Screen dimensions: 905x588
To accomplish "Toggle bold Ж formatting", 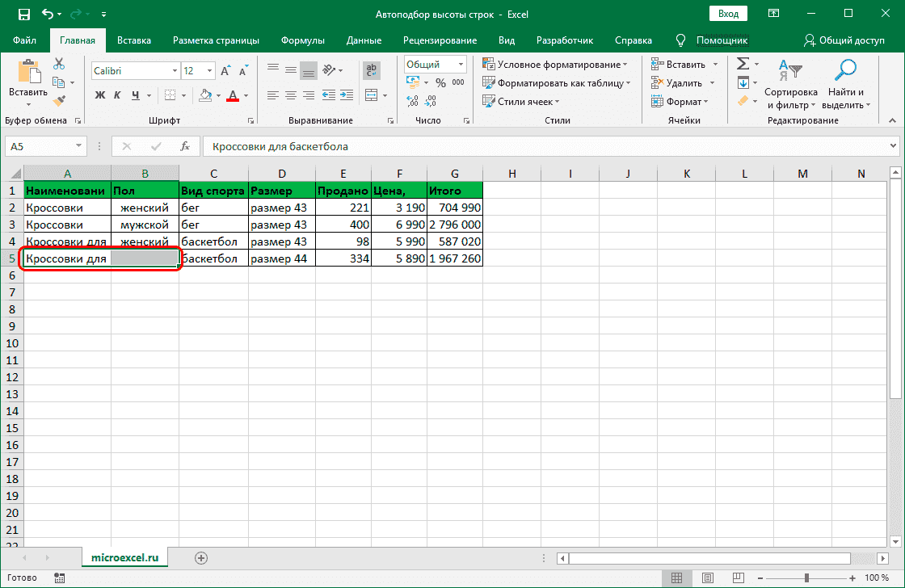I will (x=100, y=95).
